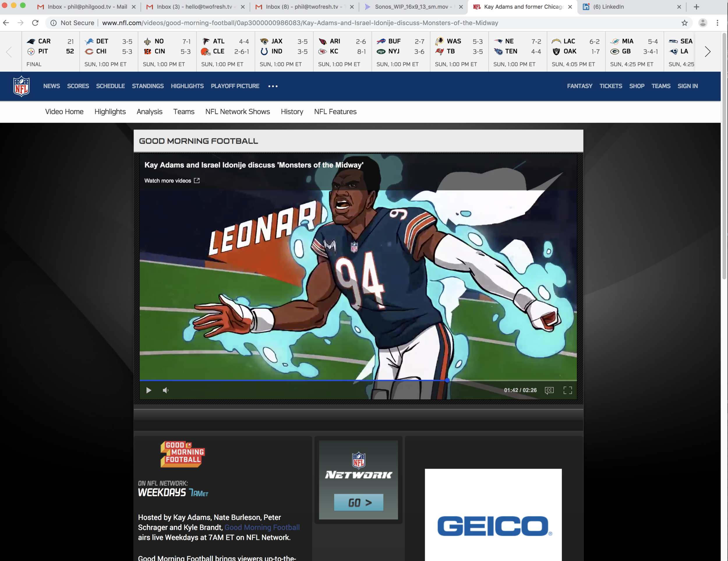Screen dimensions: 728x561
Task: Open STANDINGS in the NFL nav
Action: point(148,86)
